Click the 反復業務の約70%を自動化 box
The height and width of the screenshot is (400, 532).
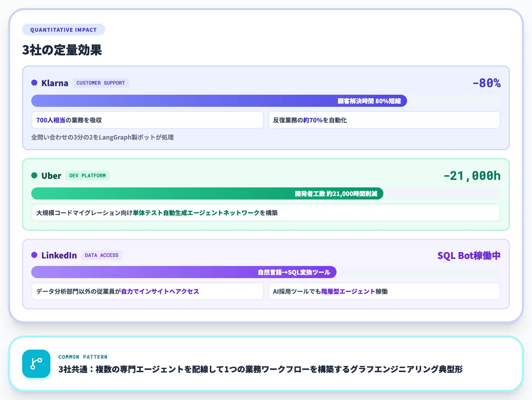tap(384, 120)
